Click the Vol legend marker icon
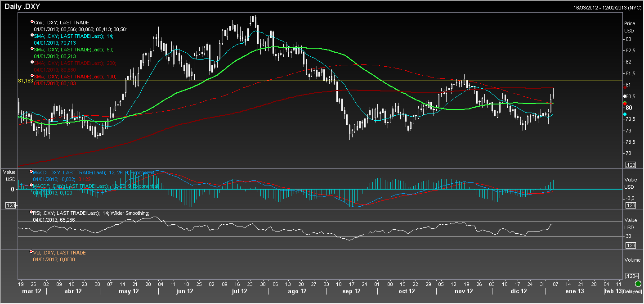 31,252
